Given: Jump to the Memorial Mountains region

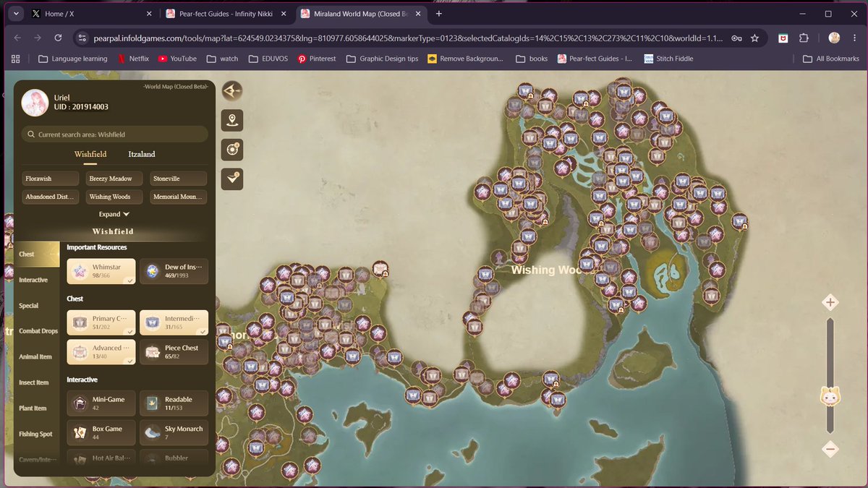Looking at the screenshot, I should (x=179, y=197).
